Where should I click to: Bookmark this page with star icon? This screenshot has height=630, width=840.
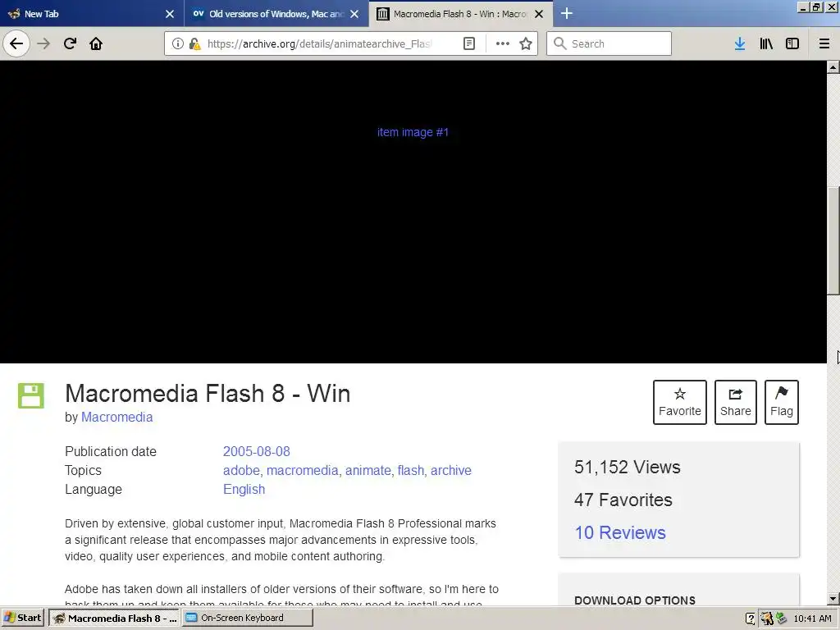pos(526,43)
